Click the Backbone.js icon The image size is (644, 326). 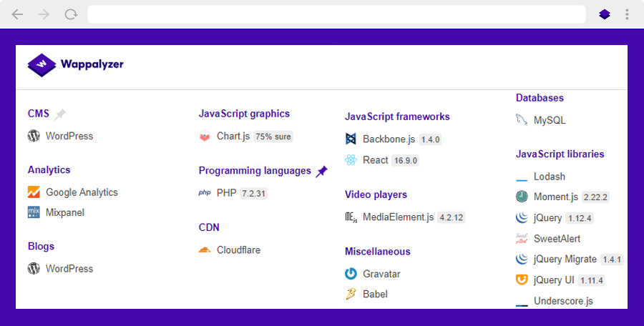351,139
